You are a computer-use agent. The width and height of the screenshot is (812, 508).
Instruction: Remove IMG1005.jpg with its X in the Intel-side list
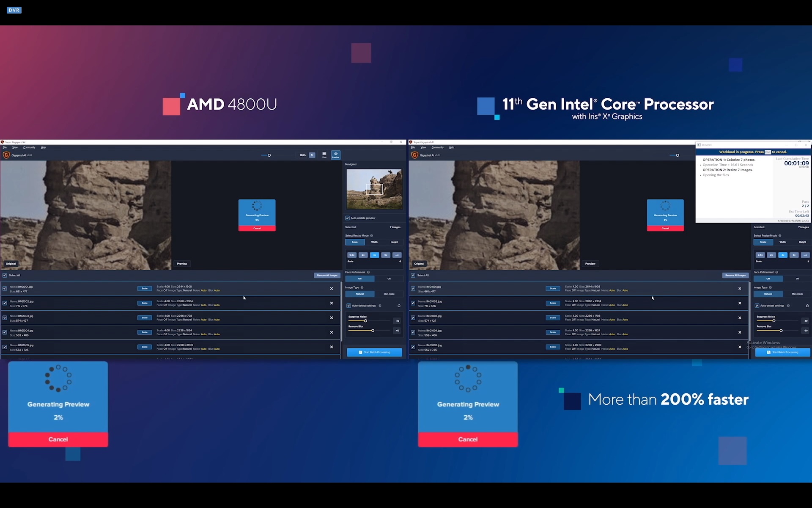click(740, 347)
